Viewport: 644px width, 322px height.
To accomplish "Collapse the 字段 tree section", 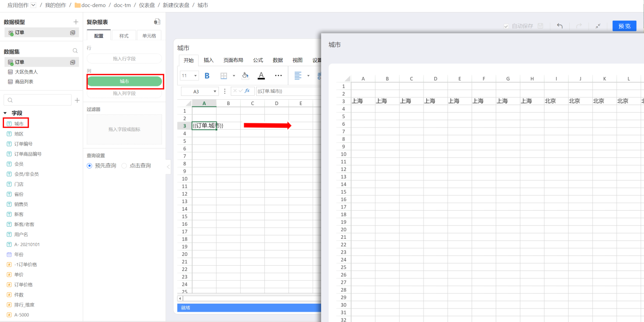I will click(5, 113).
